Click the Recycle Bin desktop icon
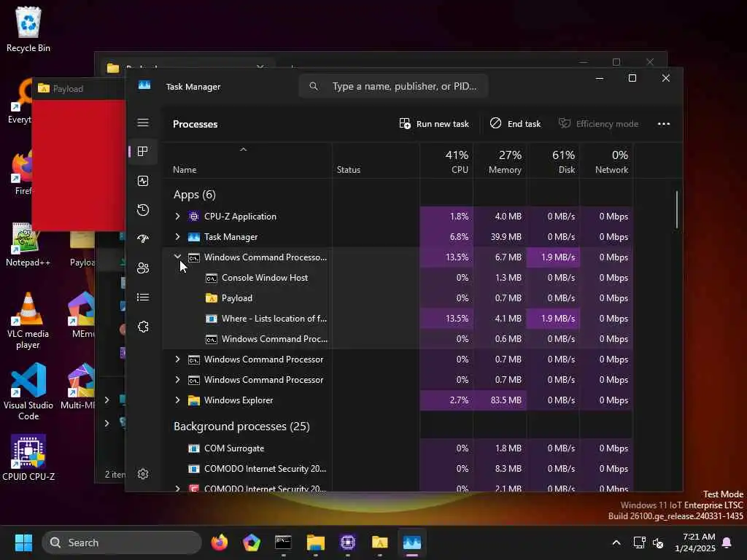The image size is (747, 560). [x=28, y=29]
